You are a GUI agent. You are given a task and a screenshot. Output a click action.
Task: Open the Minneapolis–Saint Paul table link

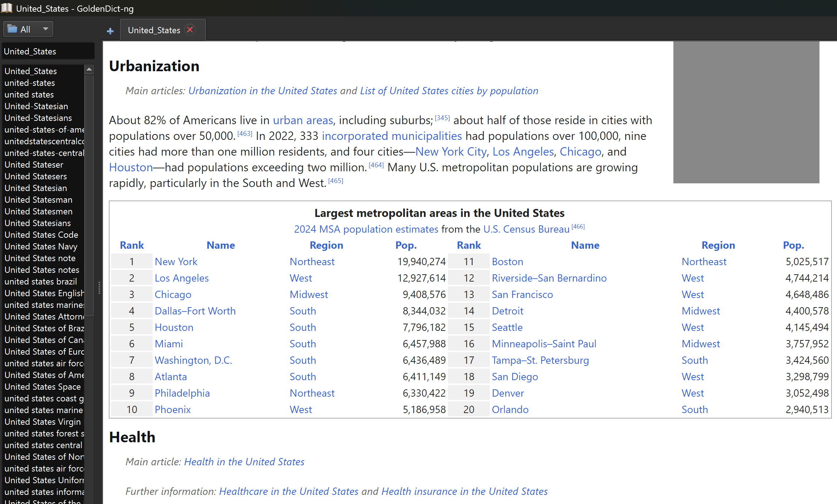(543, 344)
